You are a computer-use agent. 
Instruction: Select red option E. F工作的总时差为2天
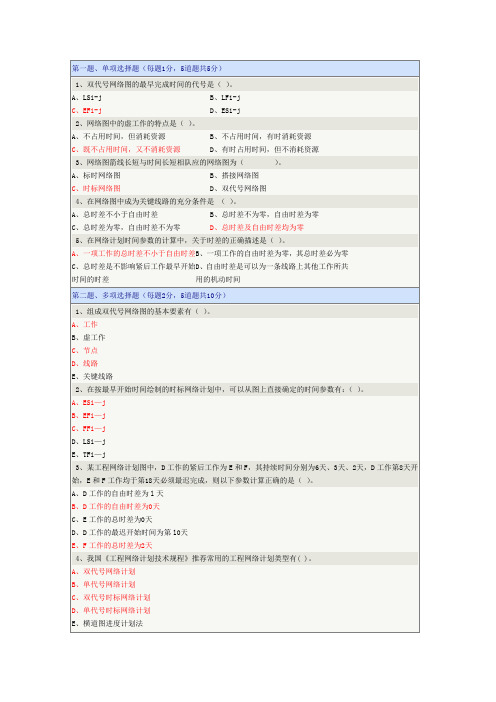(x=112, y=545)
